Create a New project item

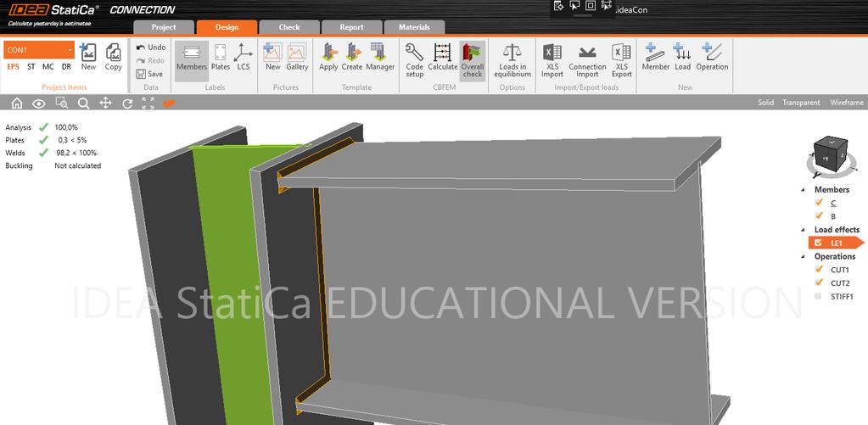coord(88,58)
